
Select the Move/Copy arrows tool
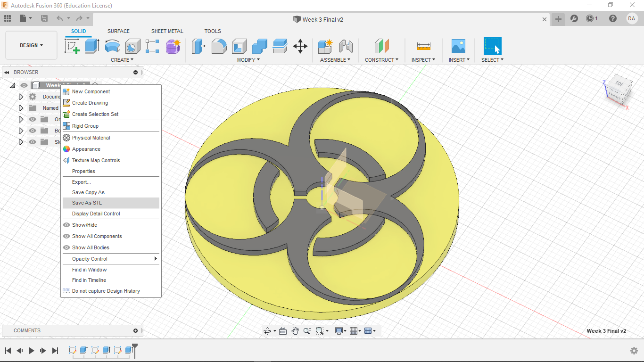300,46
